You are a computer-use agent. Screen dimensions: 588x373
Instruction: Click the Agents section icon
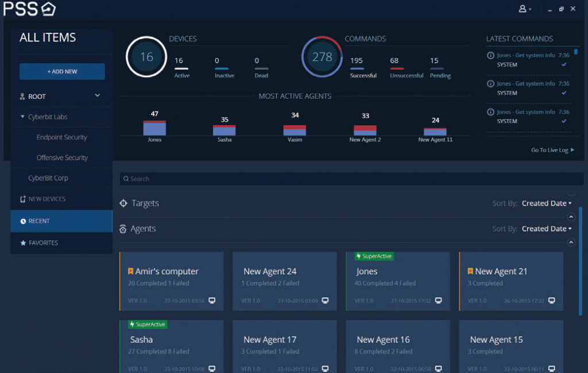[123, 228]
